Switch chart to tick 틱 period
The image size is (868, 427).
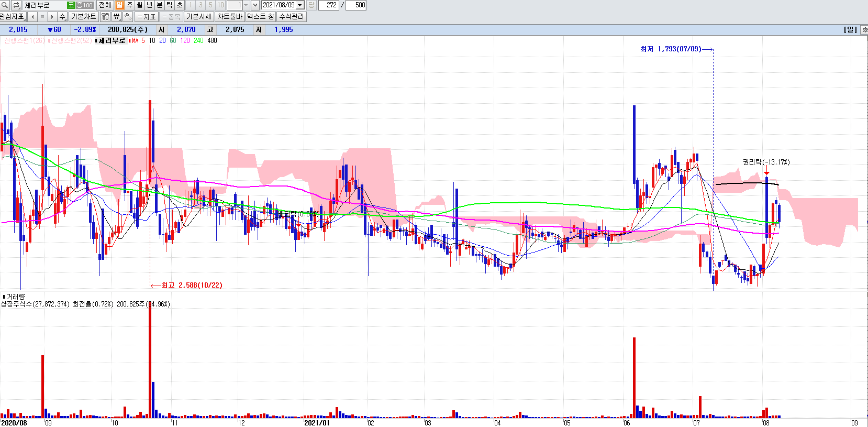pos(169,5)
